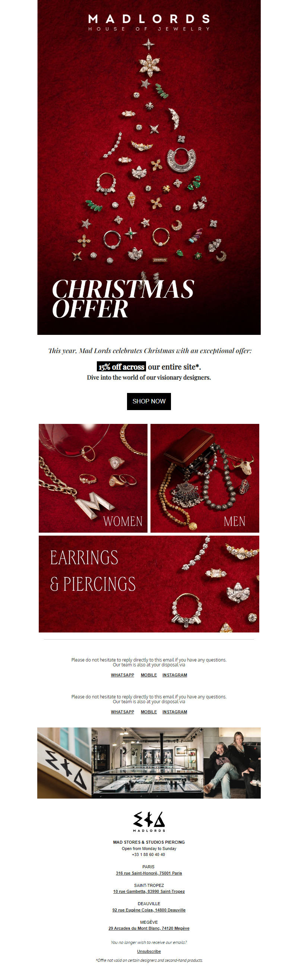The width and height of the screenshot is (298, 980).
Task: Click the Unsubscribe link
Action: click(x=149, y=951)
